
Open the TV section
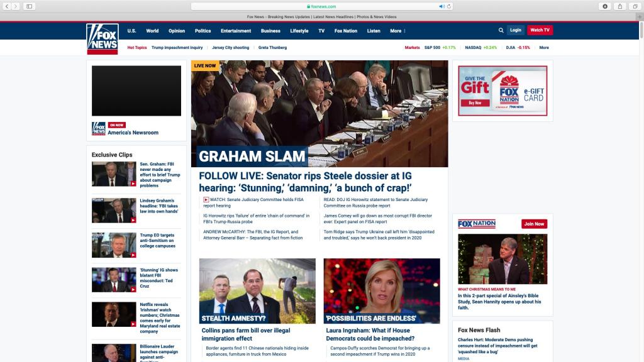321,31
